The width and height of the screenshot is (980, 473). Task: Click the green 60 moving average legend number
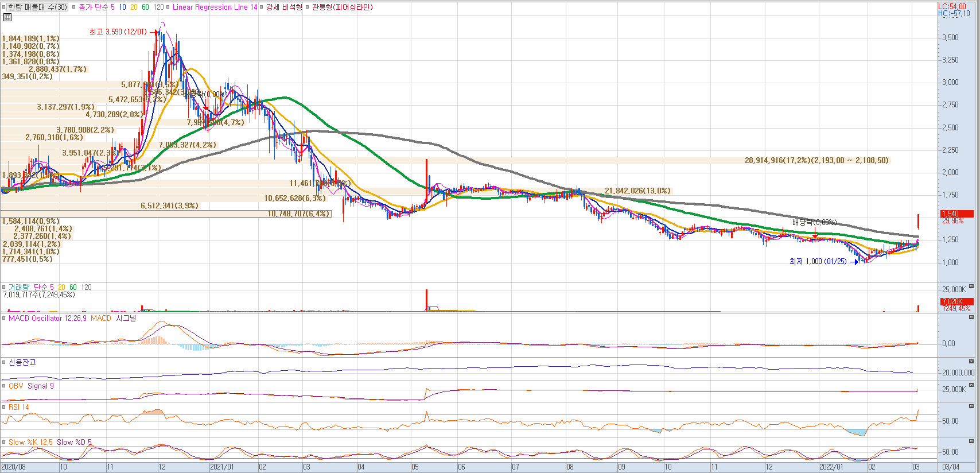145,7
